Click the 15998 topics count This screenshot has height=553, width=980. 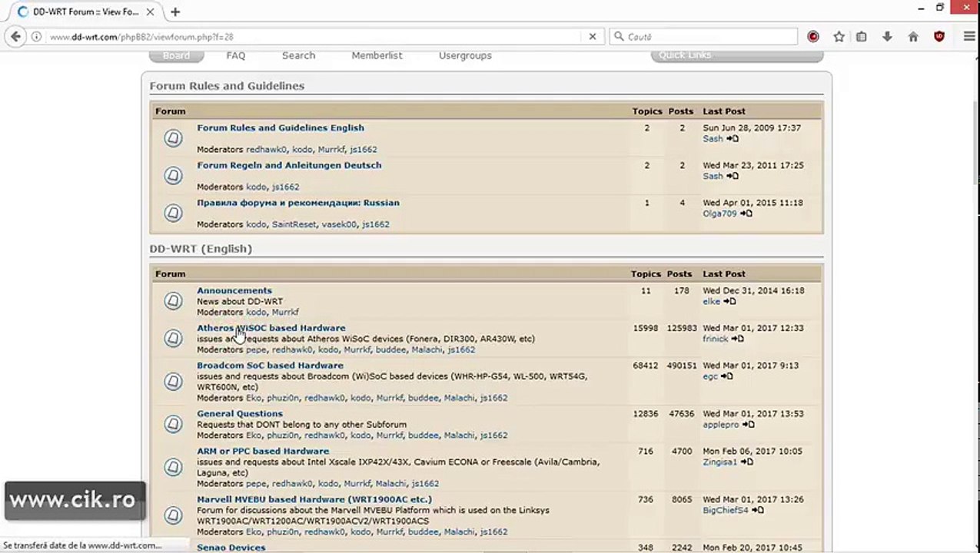(x=645, y=328)
